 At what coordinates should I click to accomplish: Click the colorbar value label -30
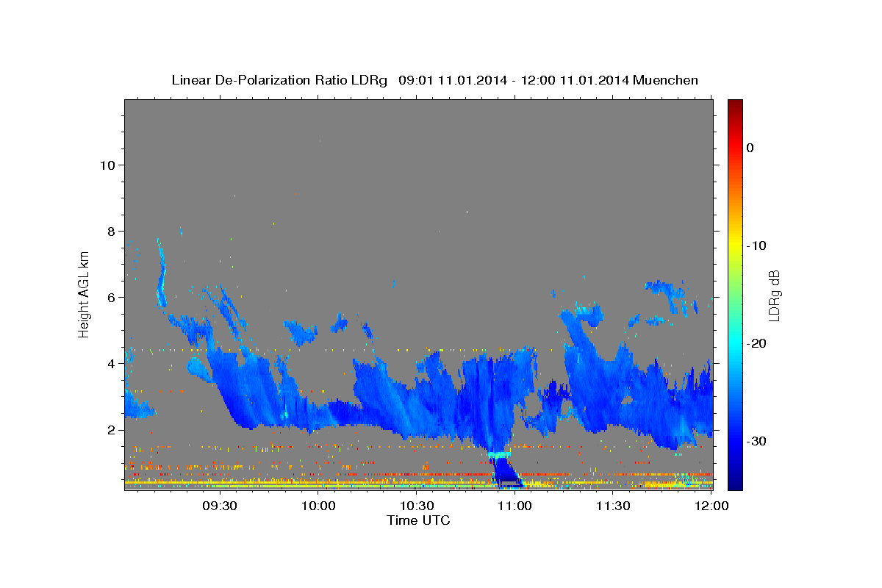756,441
